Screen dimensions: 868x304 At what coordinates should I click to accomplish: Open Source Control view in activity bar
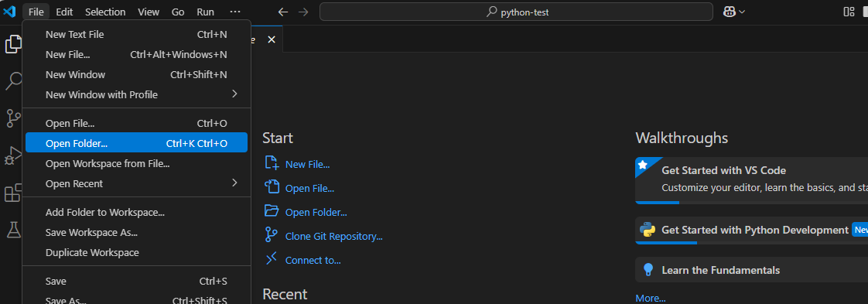coord(13,118)
